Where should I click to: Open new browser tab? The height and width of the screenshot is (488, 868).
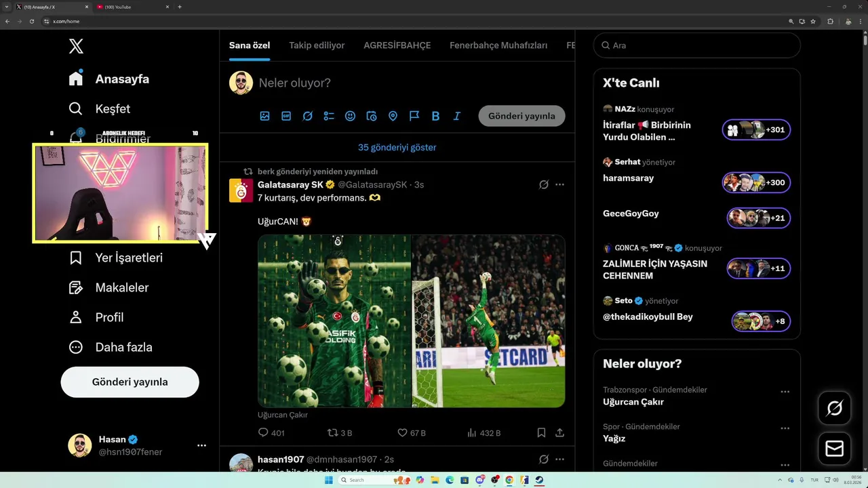pos(180,7)
